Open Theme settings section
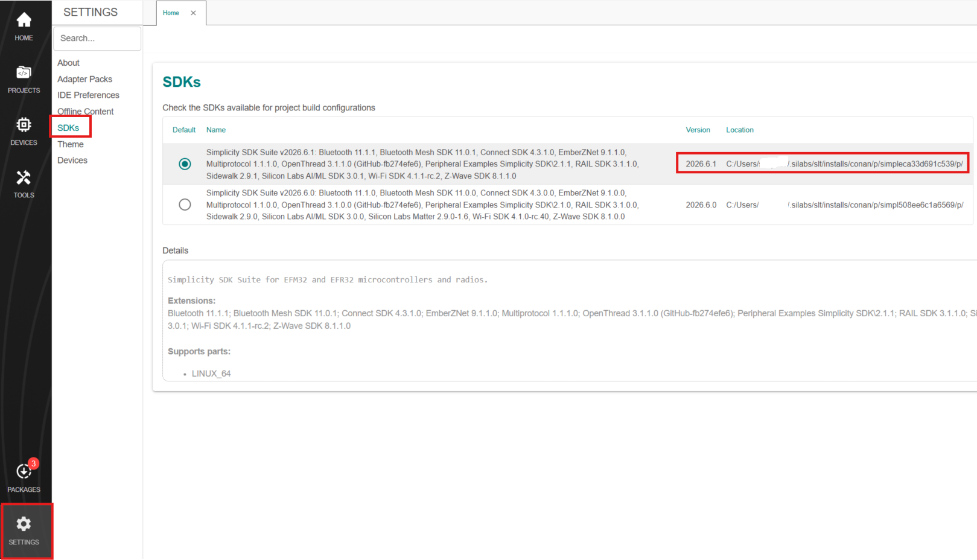Image resolution: width=977 pixels, height=560 pixels. (x=71, y=144)
